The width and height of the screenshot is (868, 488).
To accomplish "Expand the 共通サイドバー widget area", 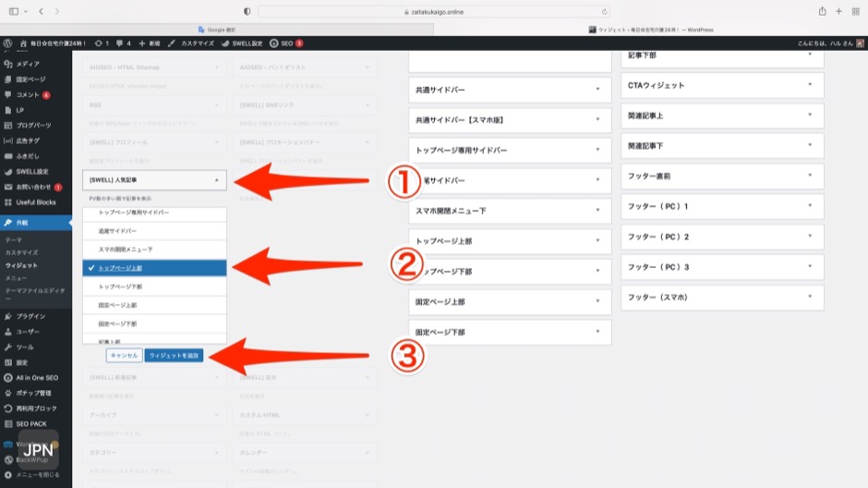I will [x=509, y=90].
